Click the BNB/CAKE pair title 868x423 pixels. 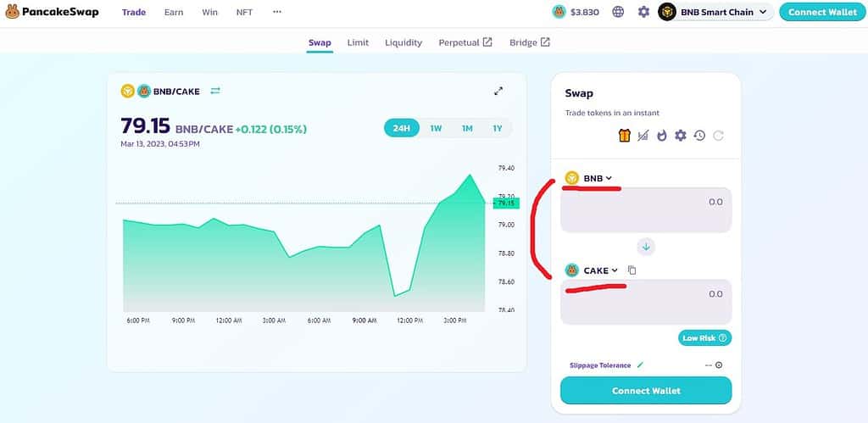pos(176,92)
